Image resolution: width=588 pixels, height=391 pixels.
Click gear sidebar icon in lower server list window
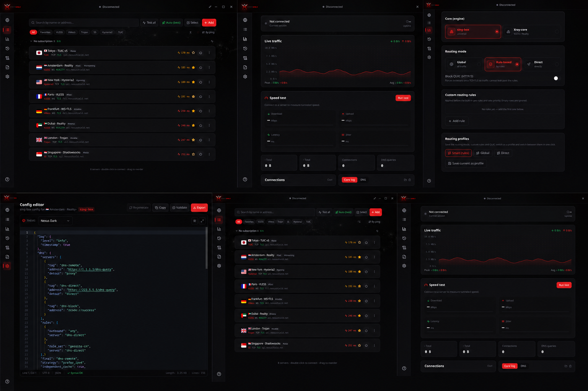pyautogui.click(x=219, y=266)
